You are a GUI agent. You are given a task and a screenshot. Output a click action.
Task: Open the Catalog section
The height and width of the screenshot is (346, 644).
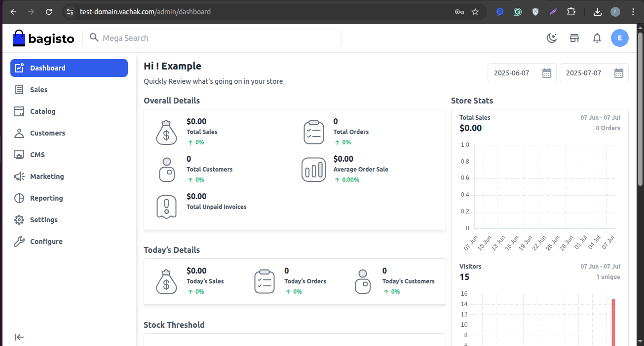69,111
